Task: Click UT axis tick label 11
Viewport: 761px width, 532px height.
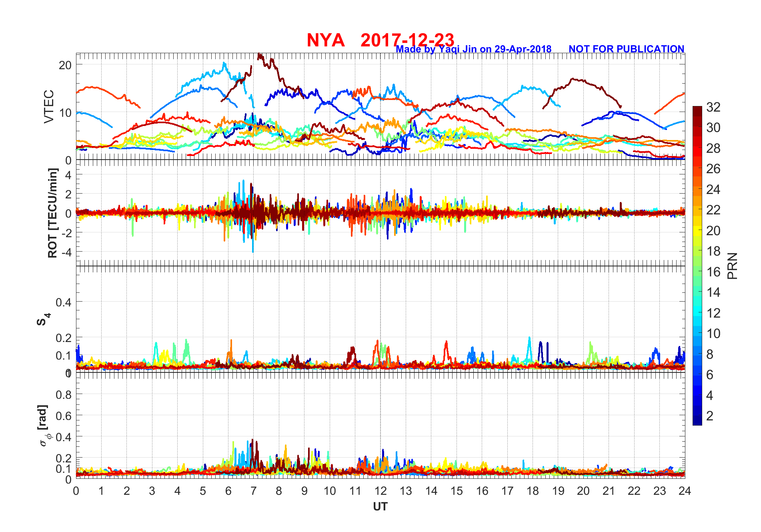Action: point(355,491)
